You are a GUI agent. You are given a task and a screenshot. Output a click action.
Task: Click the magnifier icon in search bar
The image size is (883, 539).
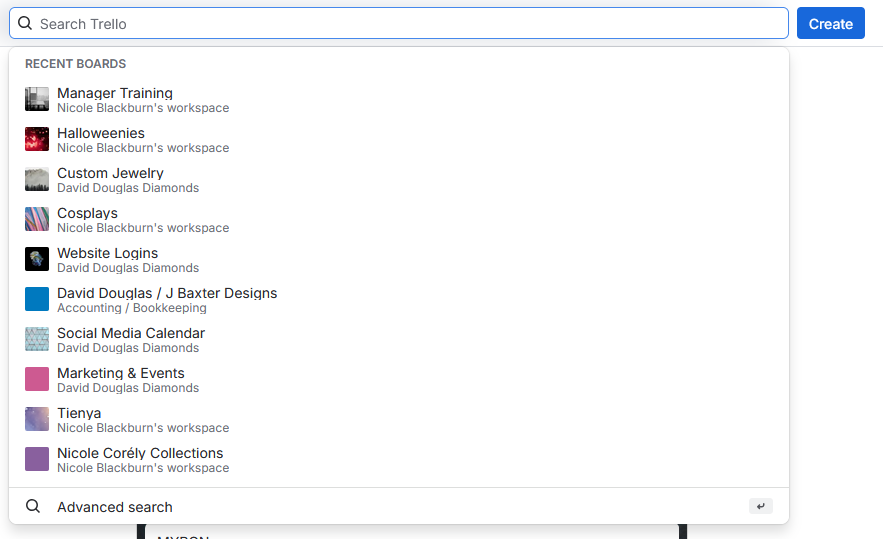(25, 23)
